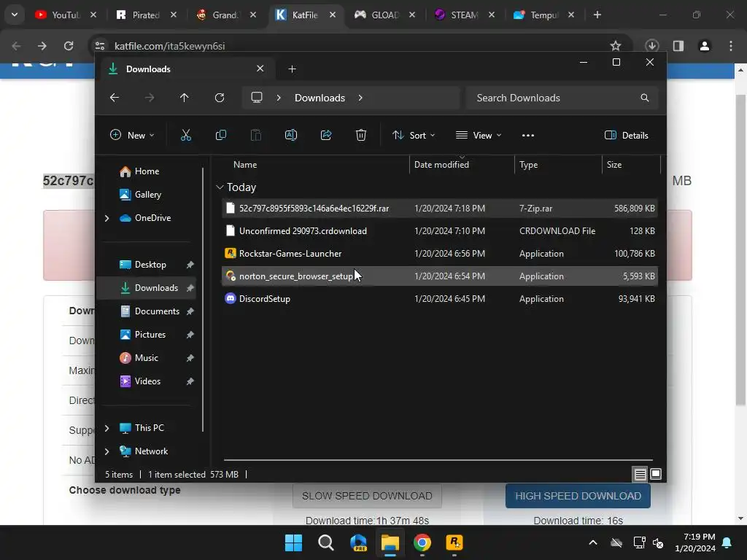
Task: Switch to large thumbnails view icon in status bar
Action: 656,474
